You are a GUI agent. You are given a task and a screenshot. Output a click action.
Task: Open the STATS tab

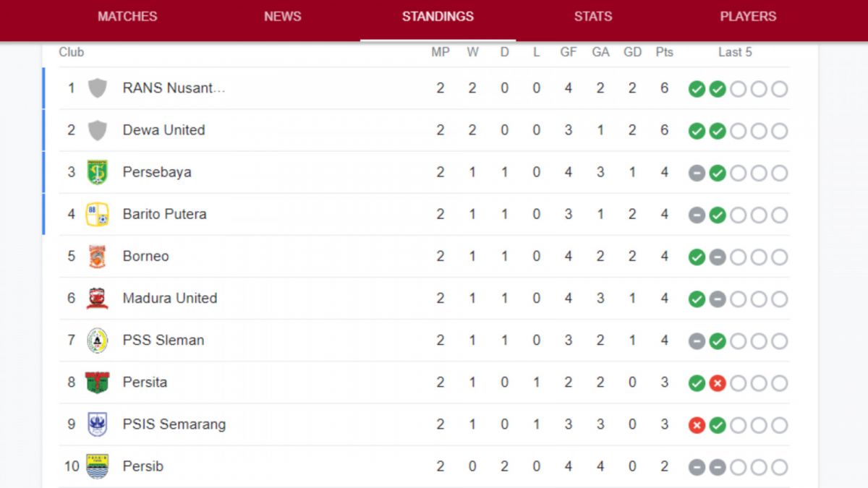(x=593, y=16)
